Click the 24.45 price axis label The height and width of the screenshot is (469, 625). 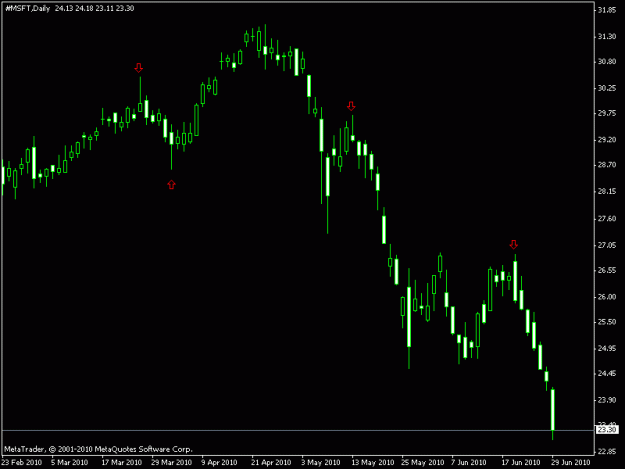coord(607,374)
